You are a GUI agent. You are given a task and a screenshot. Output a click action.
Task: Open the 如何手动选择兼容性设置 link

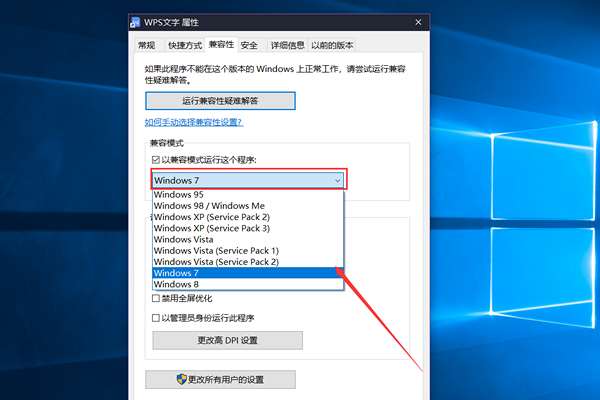[194, 122]
